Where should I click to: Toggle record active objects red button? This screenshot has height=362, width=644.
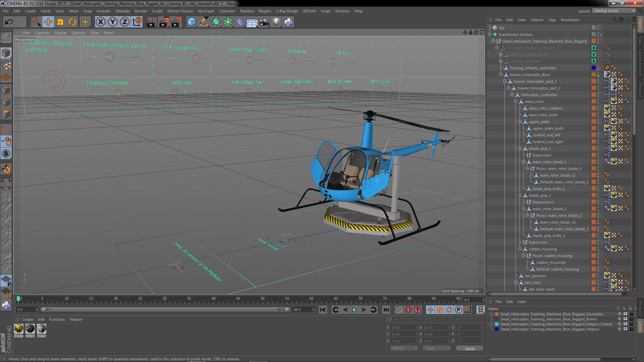408,310
